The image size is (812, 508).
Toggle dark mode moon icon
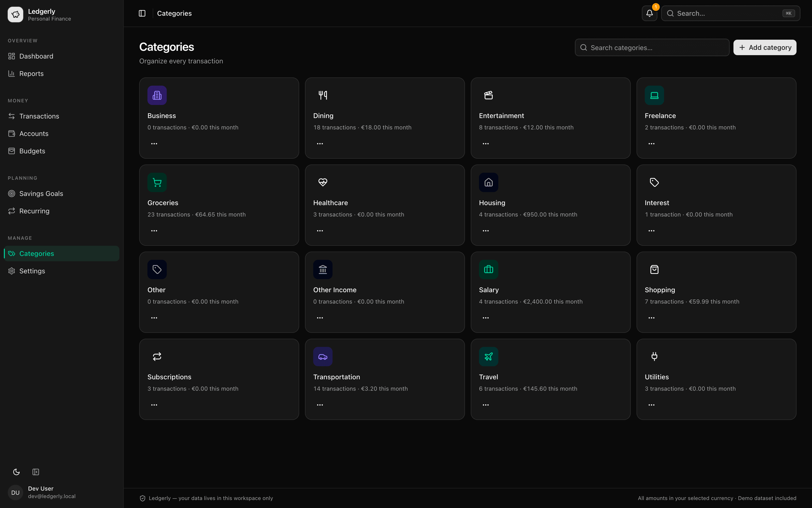[x=16, y=472]
